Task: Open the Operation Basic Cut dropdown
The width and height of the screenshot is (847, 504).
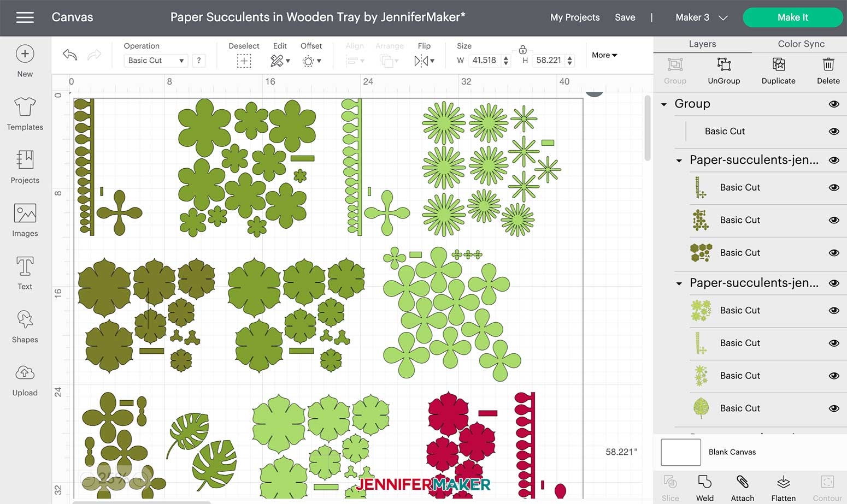Action: click(x=156, y=61)
